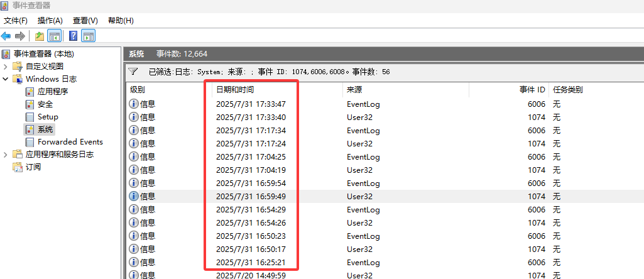The image size is (644, 279).
Task: Select the event at 2025/7/31 16:54:26
Action: click(x=385, y=222)
